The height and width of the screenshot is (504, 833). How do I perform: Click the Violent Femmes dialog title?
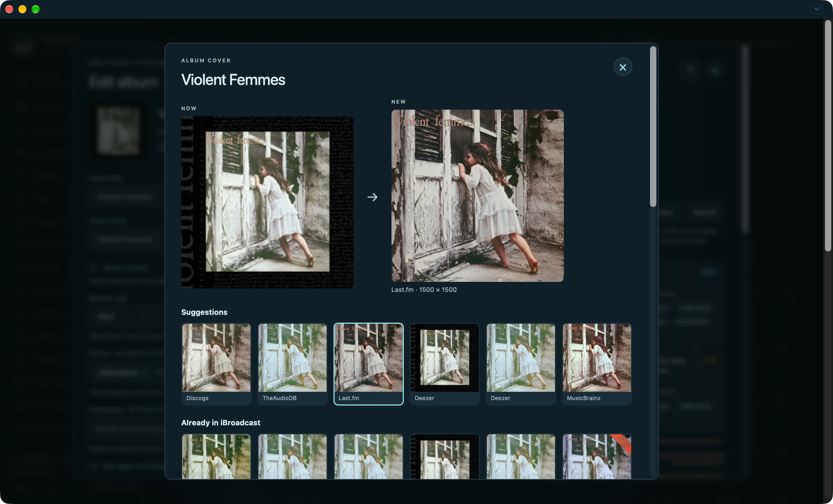tap(233, 80)
